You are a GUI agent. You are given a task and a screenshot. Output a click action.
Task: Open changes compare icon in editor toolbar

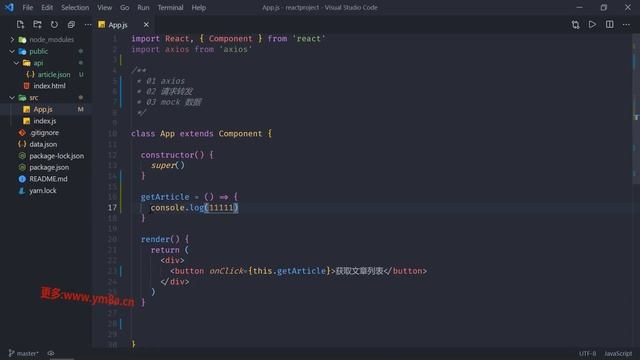click(x=576, y=24)
